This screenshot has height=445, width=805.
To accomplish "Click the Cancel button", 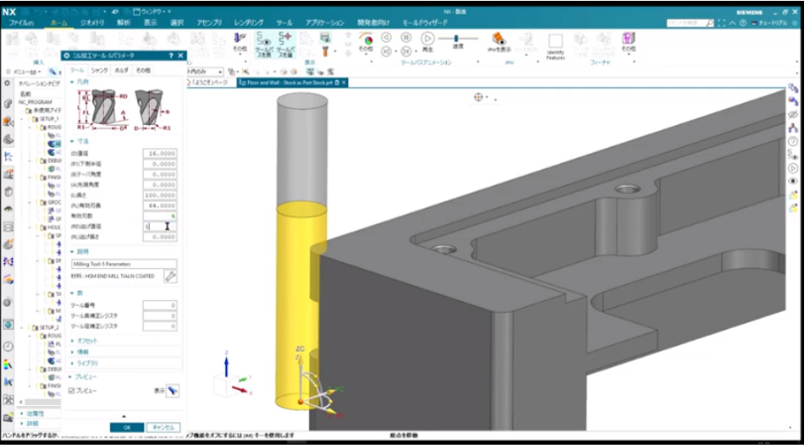I will coord(163,427).
